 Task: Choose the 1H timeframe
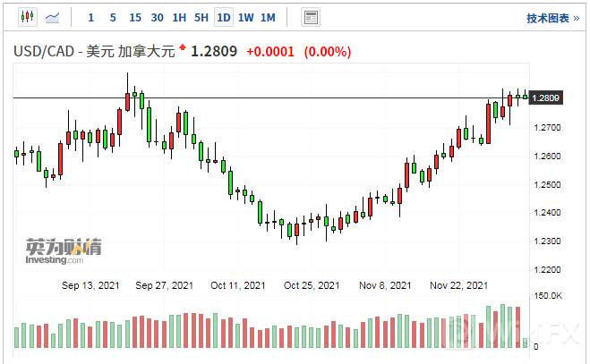(x=179, y=17)
